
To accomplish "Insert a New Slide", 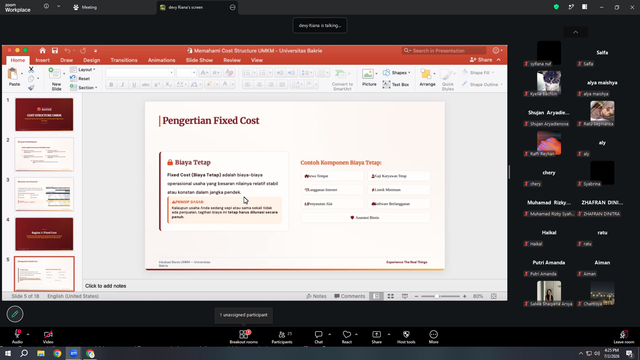I will tap(56, 79).
